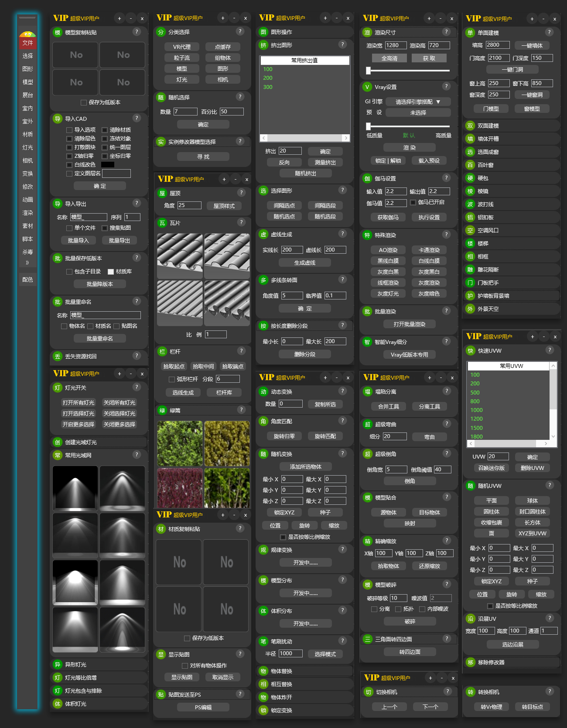Enable the Z轴归零 checkbox

tap(69, 156)
